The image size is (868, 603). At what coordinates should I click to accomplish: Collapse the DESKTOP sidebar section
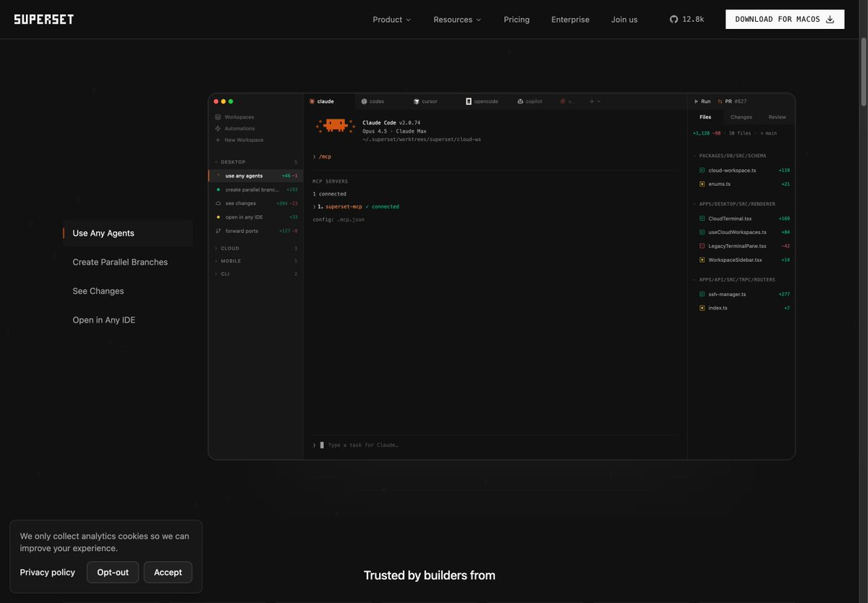coord(256,162)
